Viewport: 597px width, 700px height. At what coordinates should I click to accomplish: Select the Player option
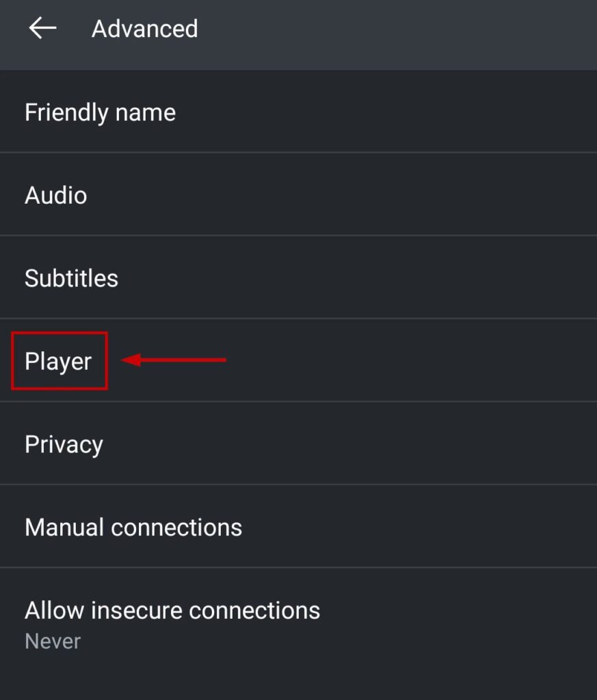[x=58, y=361]
